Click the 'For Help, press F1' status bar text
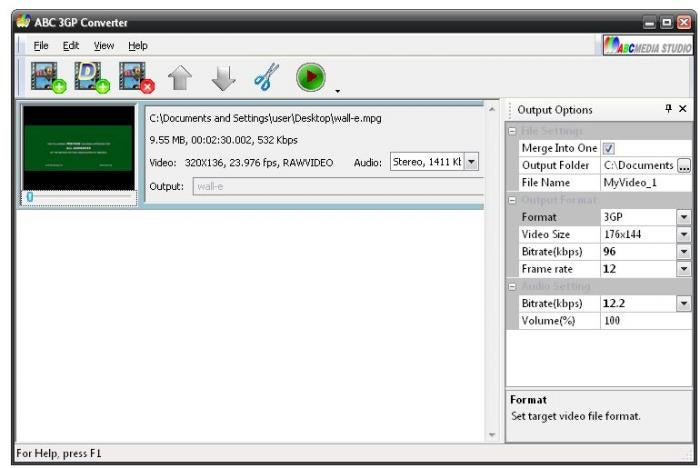The height and width of the screenshot is (468, 700). pos(58,453)
